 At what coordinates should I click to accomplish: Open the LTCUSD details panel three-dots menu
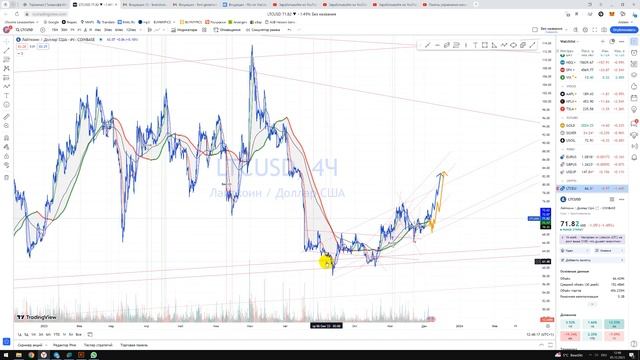coord(621,199)
